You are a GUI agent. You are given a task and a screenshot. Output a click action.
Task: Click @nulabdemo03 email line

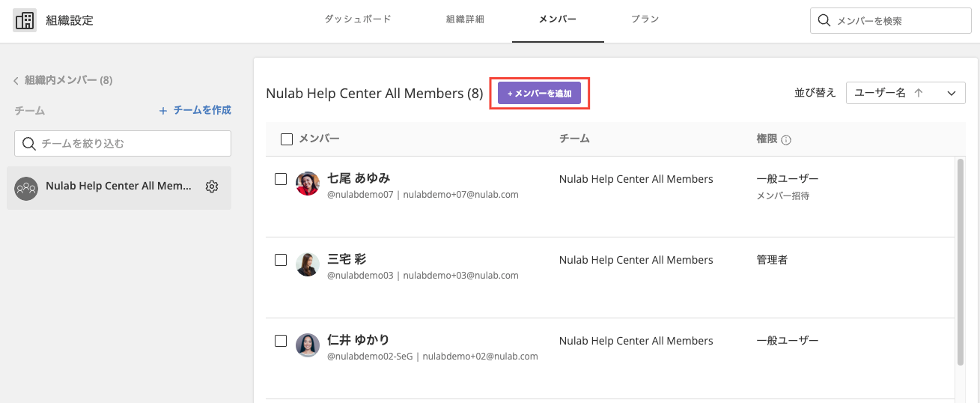(x=423, y=276)
